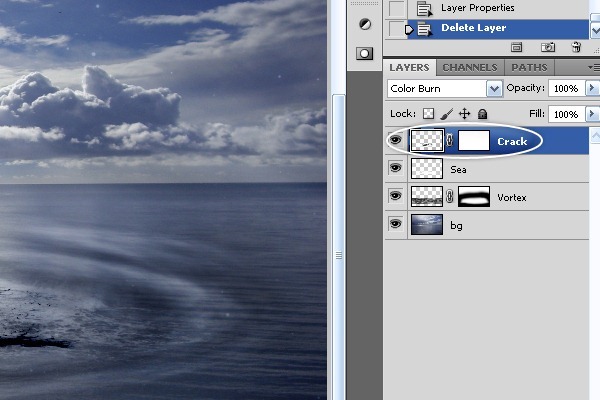
Task: Click the lock all padlock icon
Action: click(x=482, y=115)
